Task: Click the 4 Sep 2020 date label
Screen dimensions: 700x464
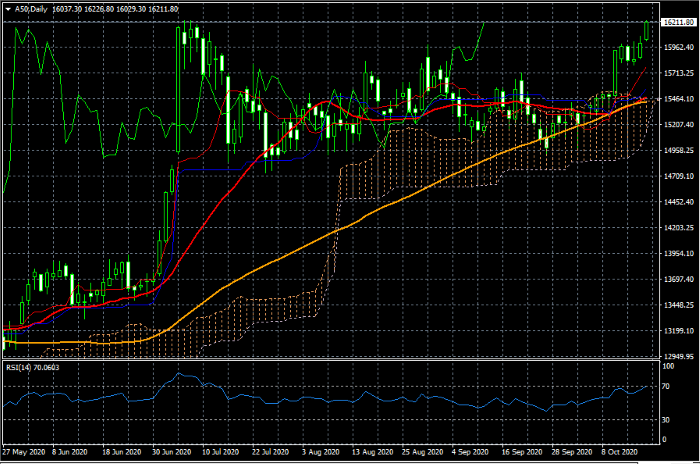Action: point(470,452)
